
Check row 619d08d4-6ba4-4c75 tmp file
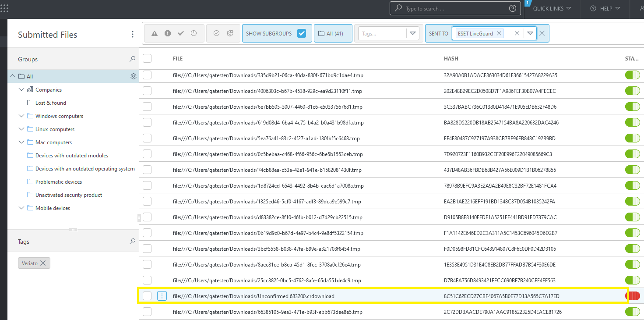pos(147,122)
